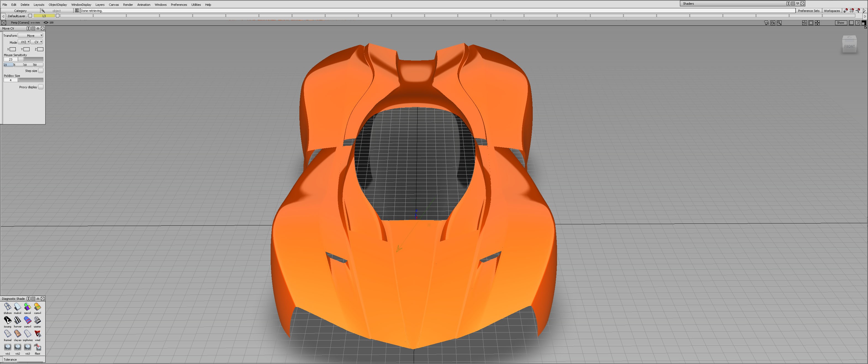The image size is (868, 364).
Task: Open the ObjectDisplay menu
Action: pos(58,5)
